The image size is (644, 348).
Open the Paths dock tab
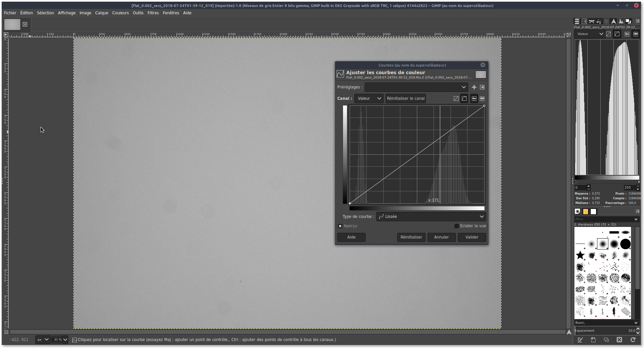pos(592,21)
